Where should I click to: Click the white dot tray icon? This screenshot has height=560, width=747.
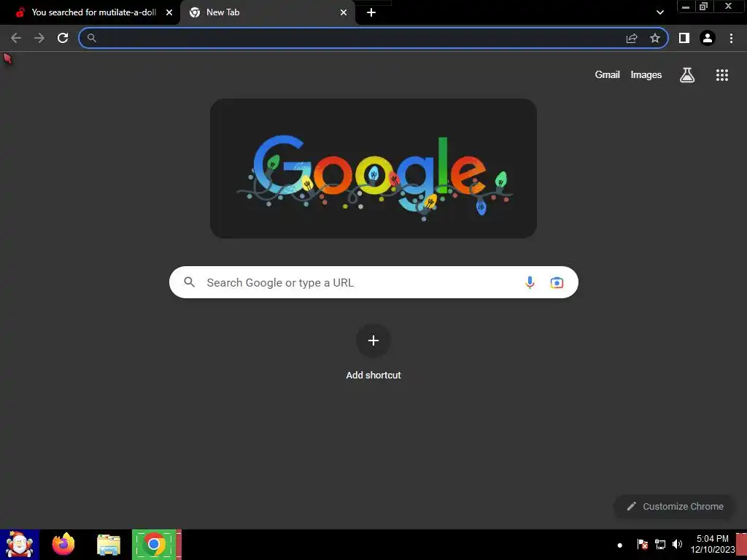(620, 545)
